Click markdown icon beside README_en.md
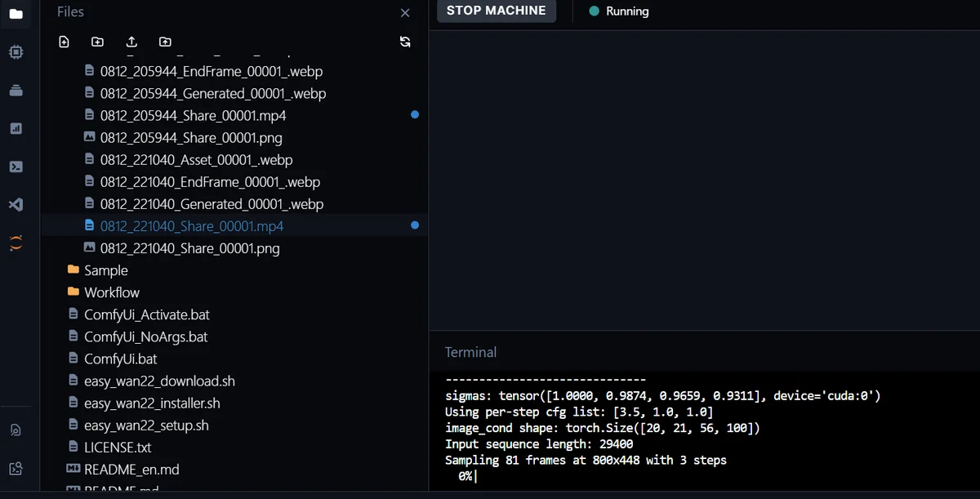The height and width of the screenshot is (499, 980). 73,469
